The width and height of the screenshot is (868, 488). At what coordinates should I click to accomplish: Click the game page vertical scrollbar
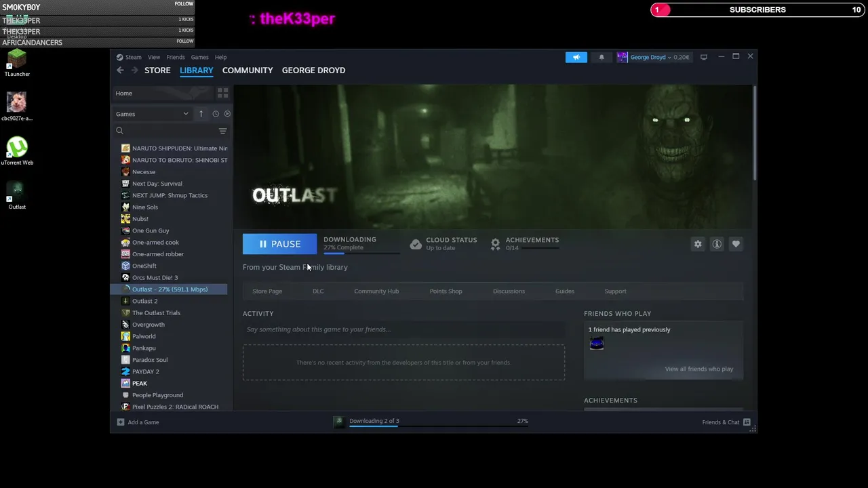(x=754, y=133)
